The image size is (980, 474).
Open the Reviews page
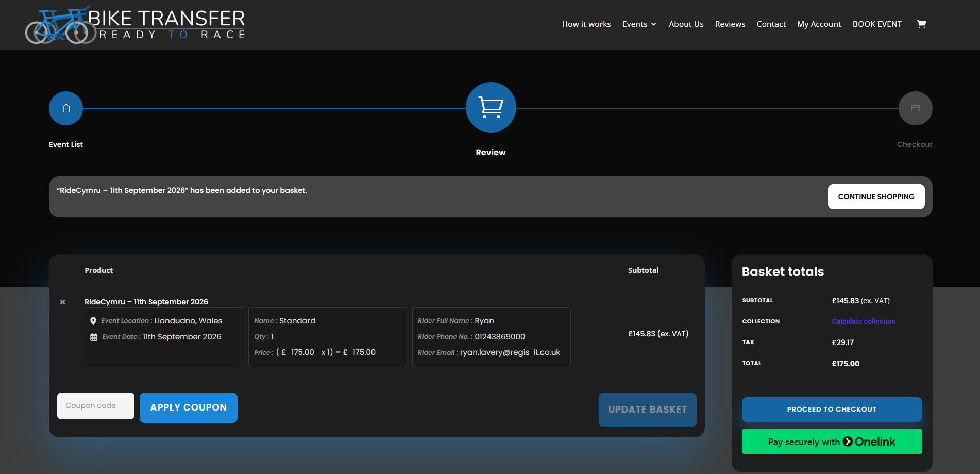tap(730, 24)
